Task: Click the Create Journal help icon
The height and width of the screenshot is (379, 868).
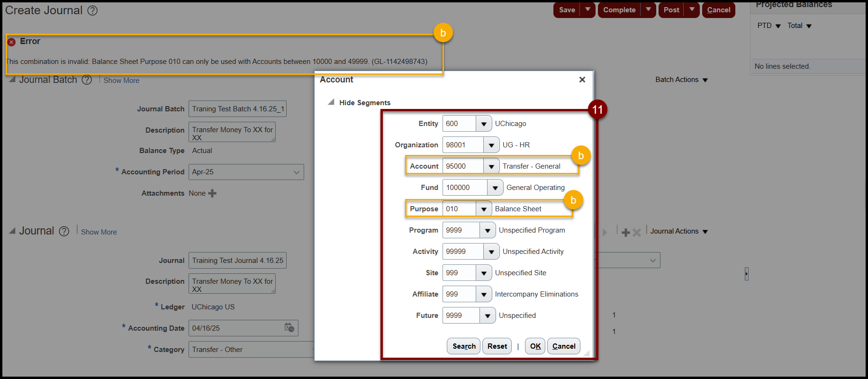Action: (93, 10)
